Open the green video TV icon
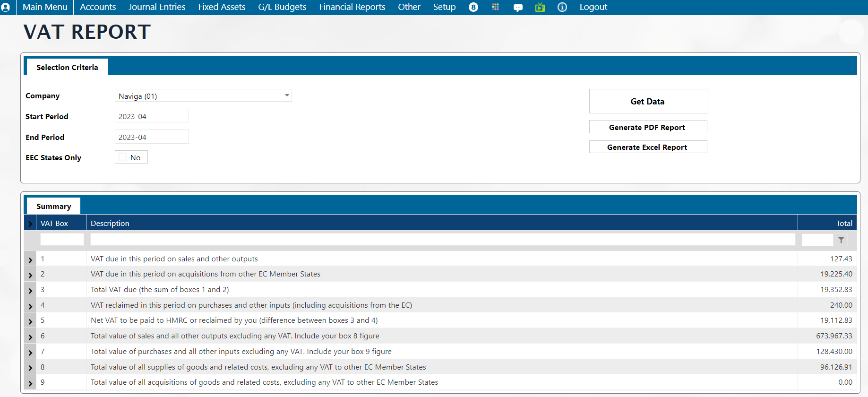This screenshot has width=868, height=397. [x=540, y=7]
